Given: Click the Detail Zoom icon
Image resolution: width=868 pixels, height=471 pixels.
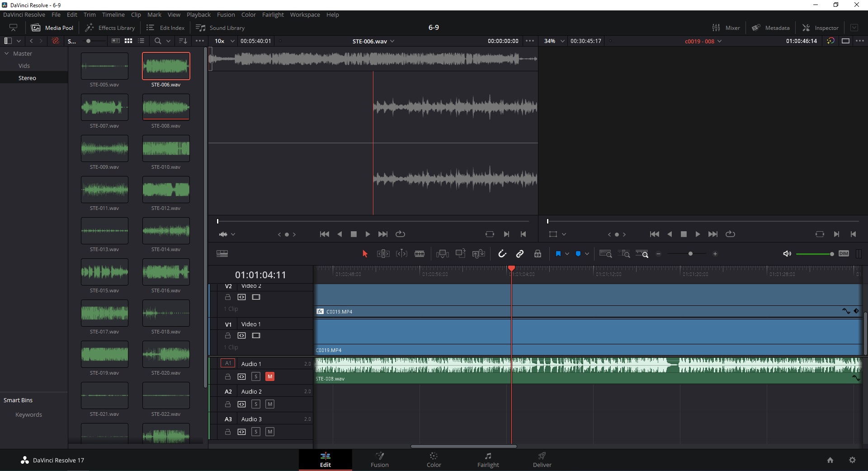Looking at the screenshot, I should tap(624, 254).
